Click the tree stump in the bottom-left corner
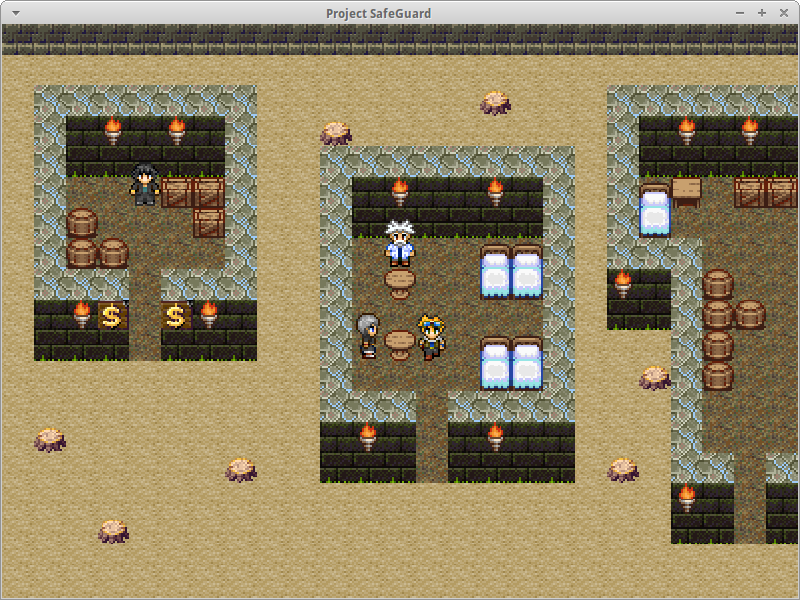This screenshot has height=600, width=800. coord(113,530)
